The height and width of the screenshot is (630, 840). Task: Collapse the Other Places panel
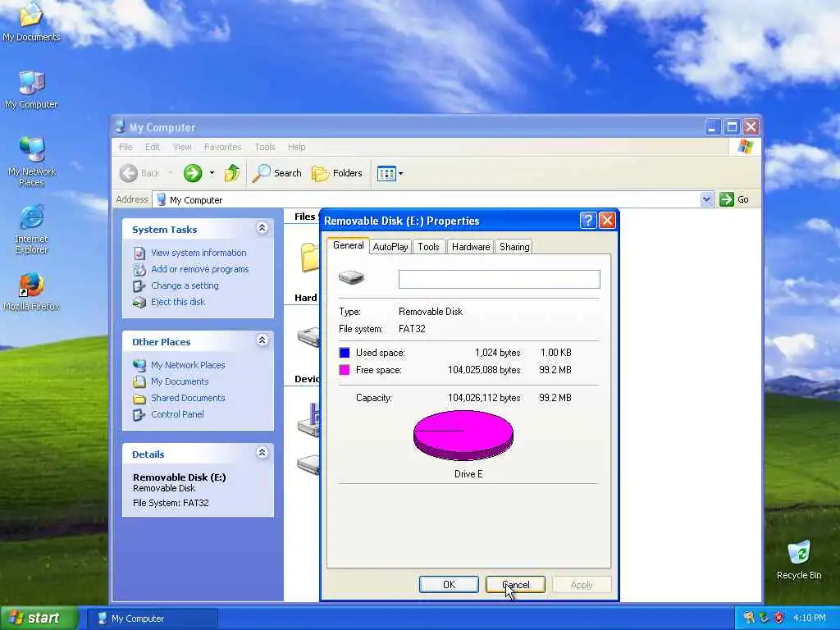click(262, 340)
